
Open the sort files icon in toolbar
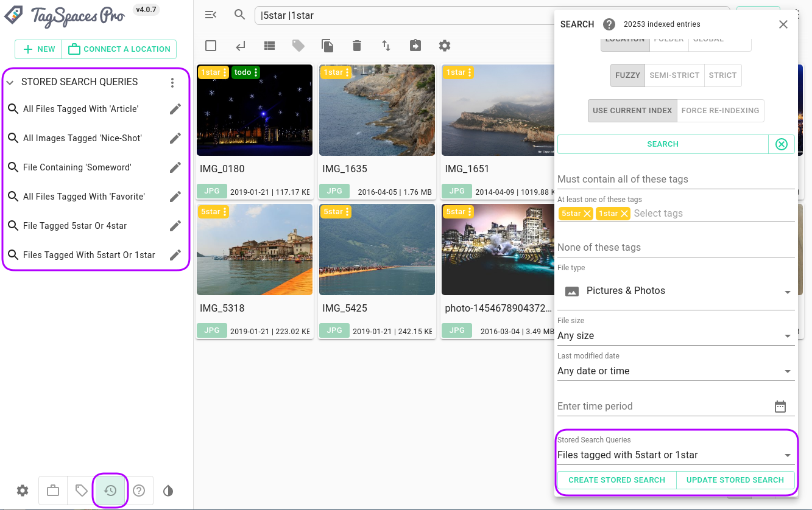coord(386,45)
